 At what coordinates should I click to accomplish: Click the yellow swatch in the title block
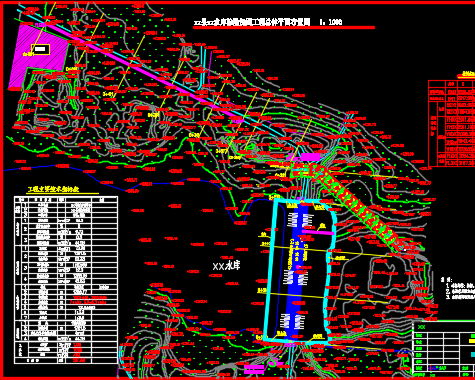click(x=472, y=341)
